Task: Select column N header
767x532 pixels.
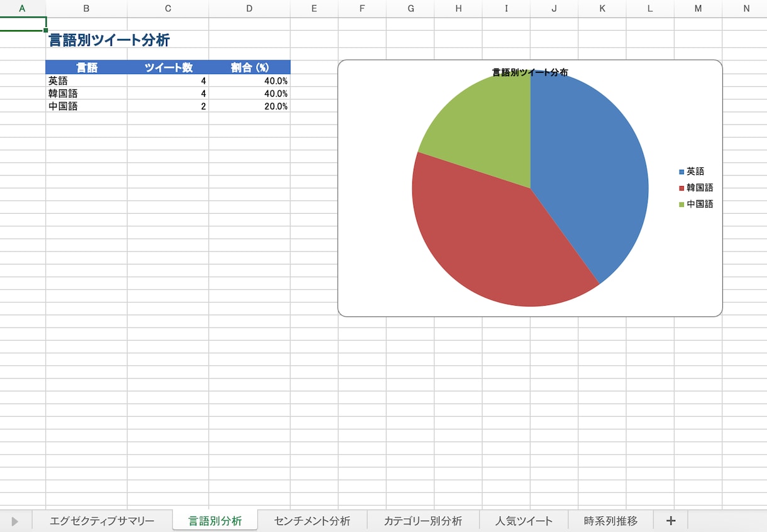Action: tap(745, 8)
